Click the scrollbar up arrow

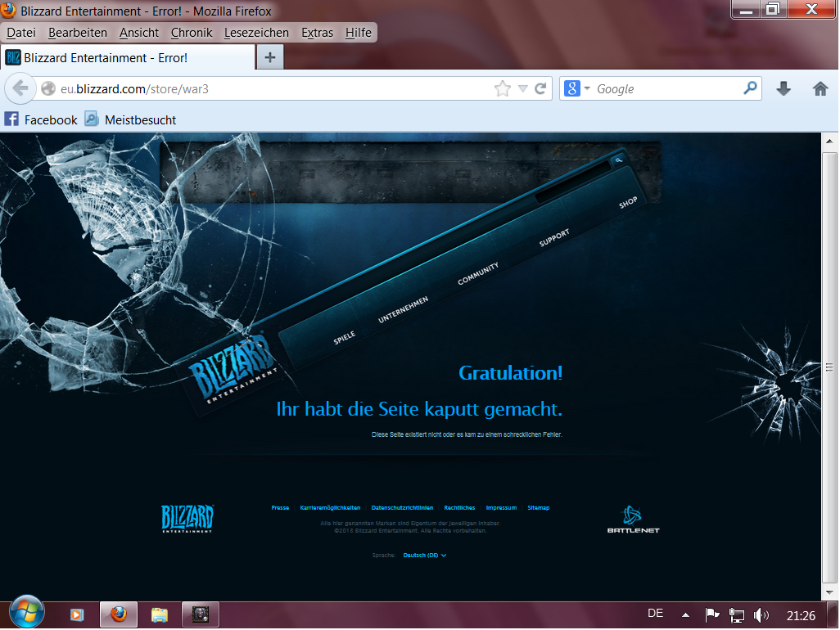click(829, 141)
